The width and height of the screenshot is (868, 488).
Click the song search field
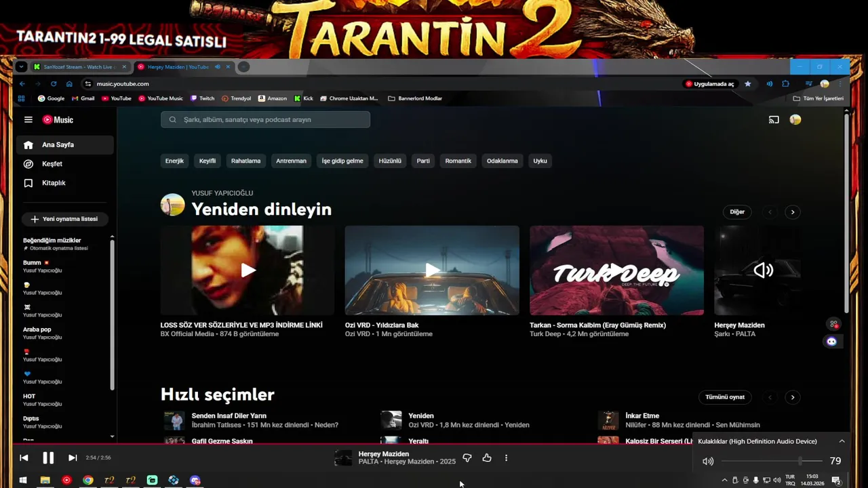(x=265, y=119)
